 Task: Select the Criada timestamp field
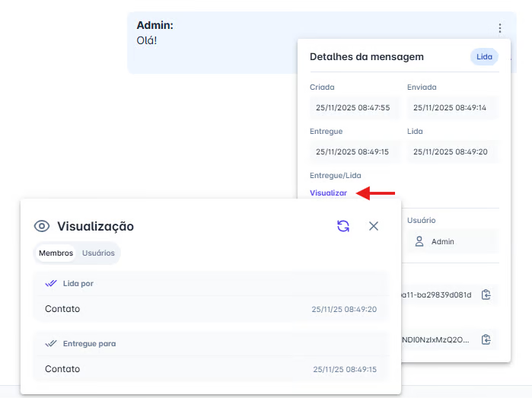tap(353, 108)
